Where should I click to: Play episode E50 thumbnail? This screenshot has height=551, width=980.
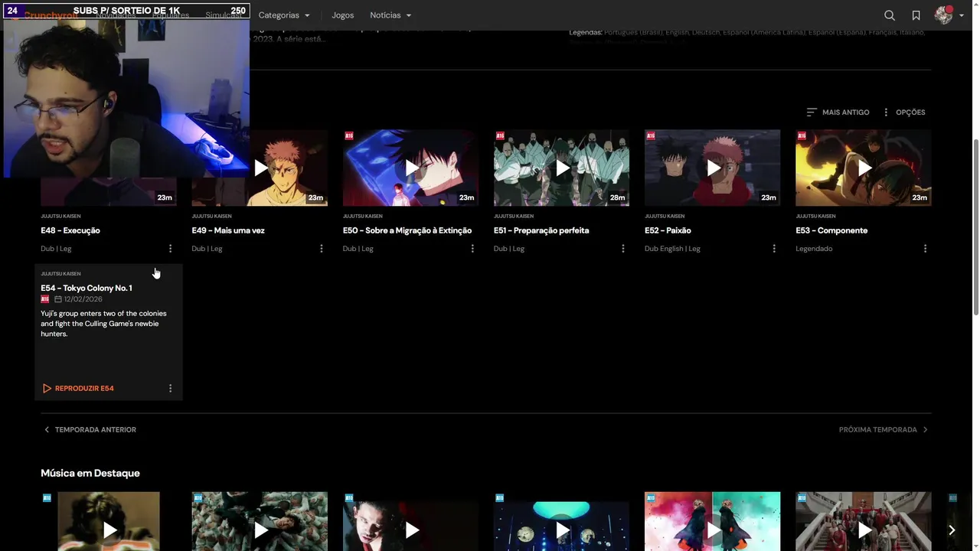(x=410, y=168)
